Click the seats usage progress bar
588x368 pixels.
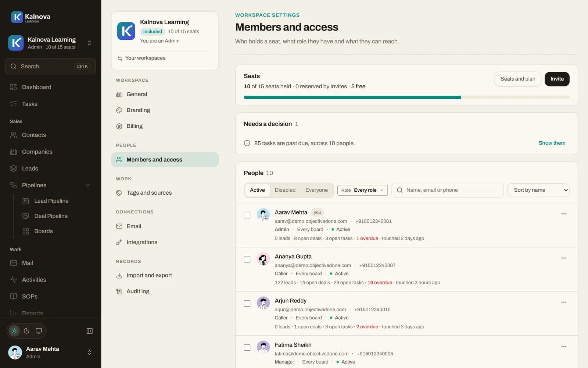(407, 98)
